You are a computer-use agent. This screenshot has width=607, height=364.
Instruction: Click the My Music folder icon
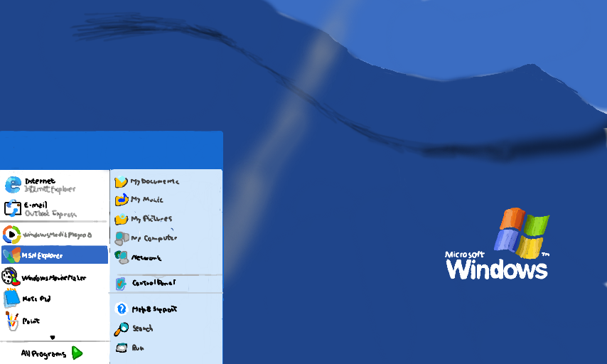point(122,200)
